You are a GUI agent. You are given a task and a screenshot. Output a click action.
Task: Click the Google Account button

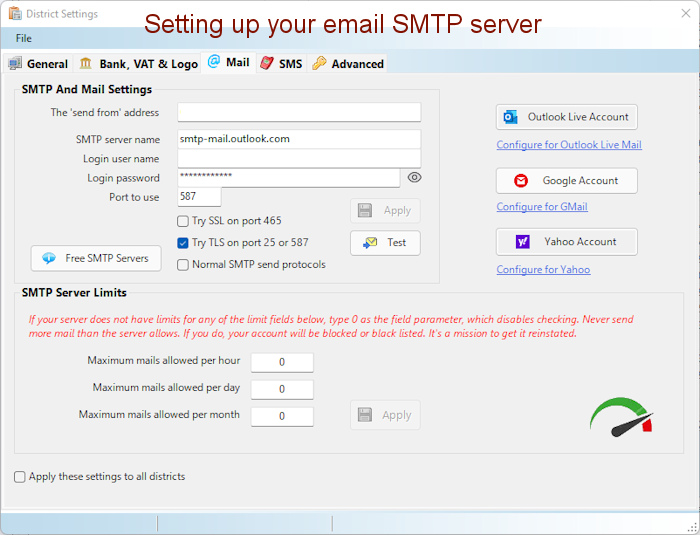567,181
